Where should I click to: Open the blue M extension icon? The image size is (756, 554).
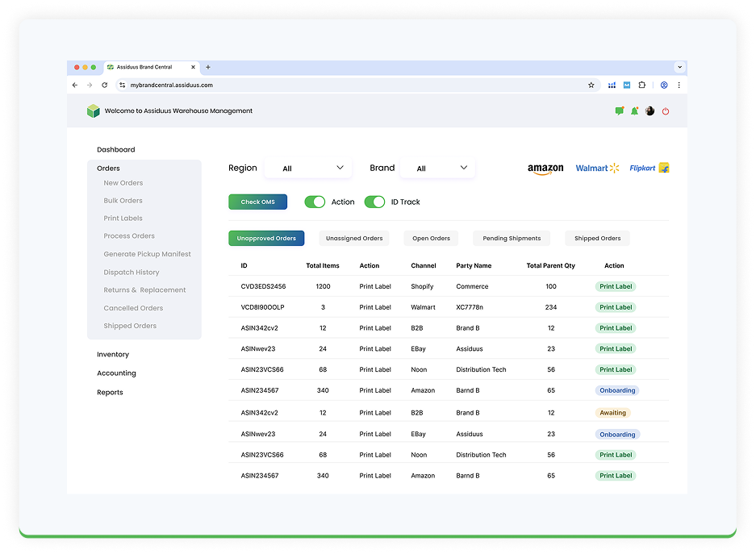[627, 85]
